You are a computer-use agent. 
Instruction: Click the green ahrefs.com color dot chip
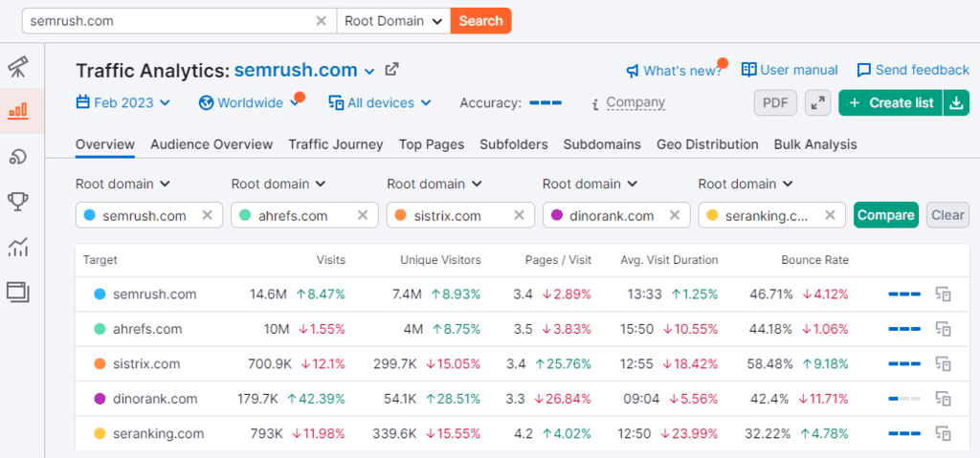tap(244, 215)
